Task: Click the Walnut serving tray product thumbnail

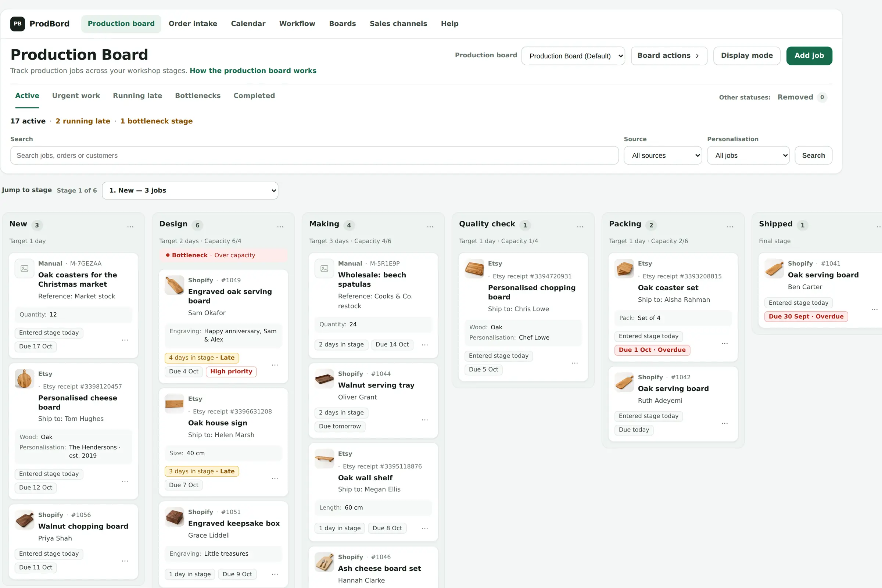Action: tap(325, 379)
